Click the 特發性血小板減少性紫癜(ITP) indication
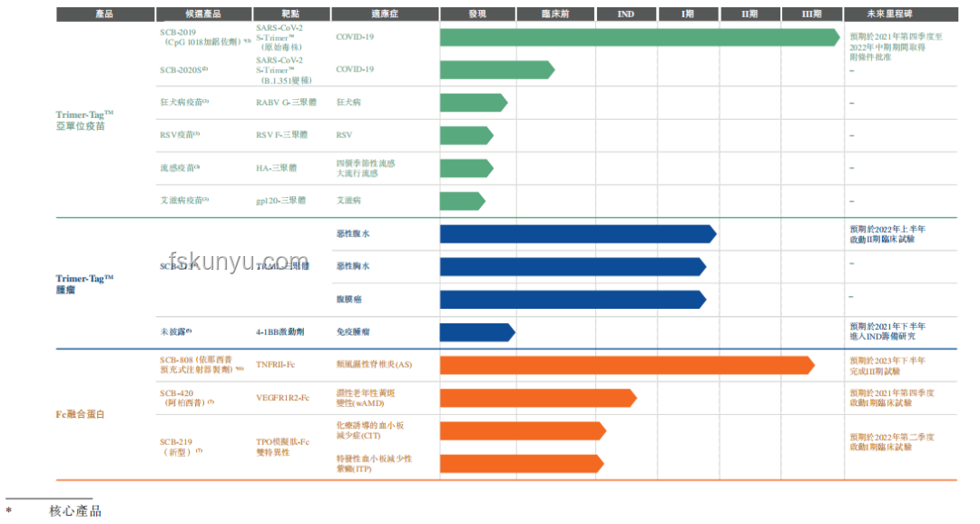Screen dimensions: 980x524 pyautogui.click(x=374, y=463)
